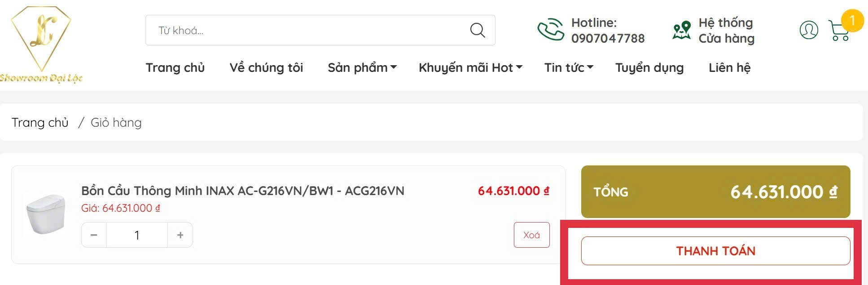Click the store location map icon
This screenshot has height=285, width=868.
click(681, 30)
